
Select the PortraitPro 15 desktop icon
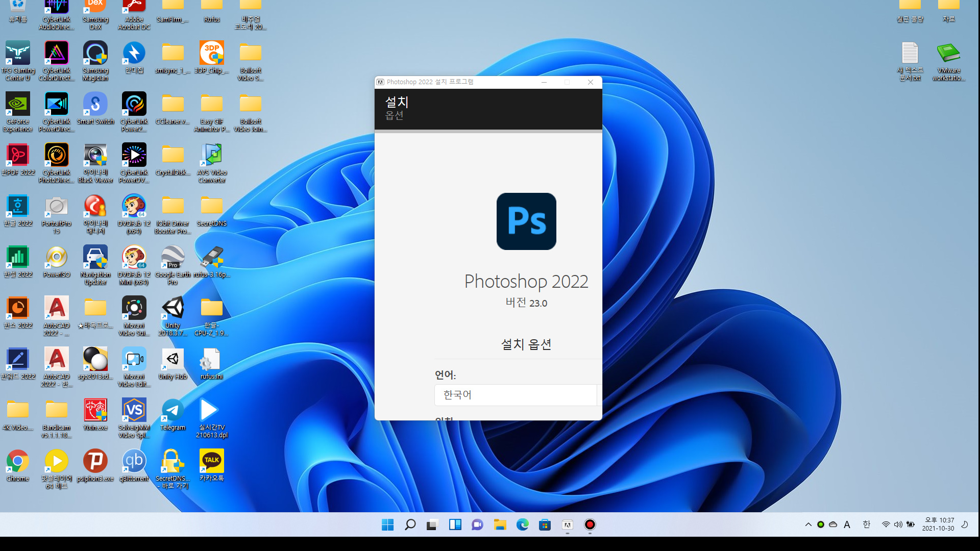(57, 214)
